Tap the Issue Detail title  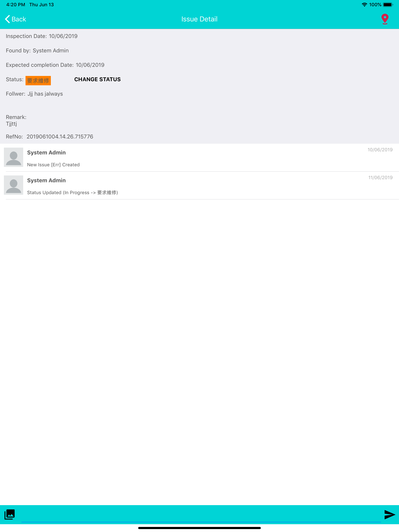tap(199, 19)
